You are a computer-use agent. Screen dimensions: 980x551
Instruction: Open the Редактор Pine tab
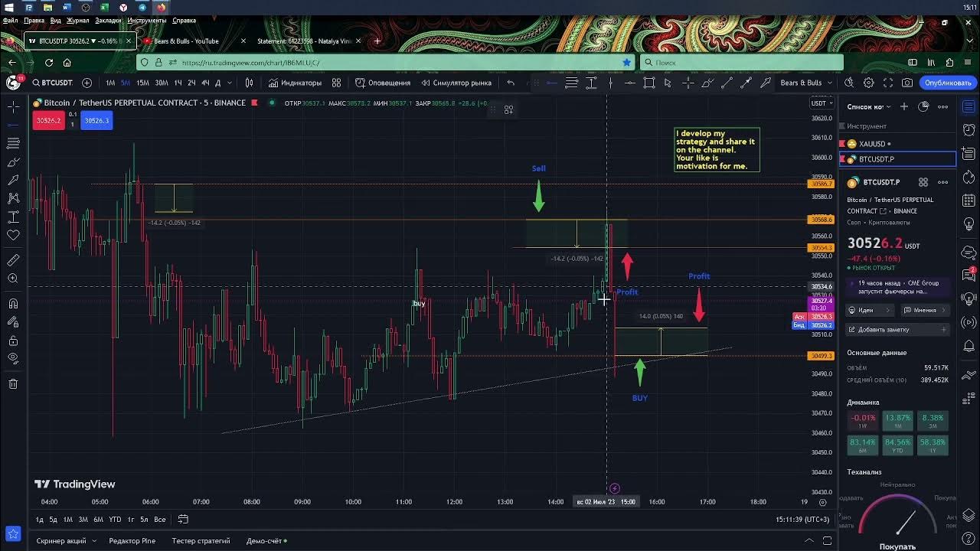point(132,541)
